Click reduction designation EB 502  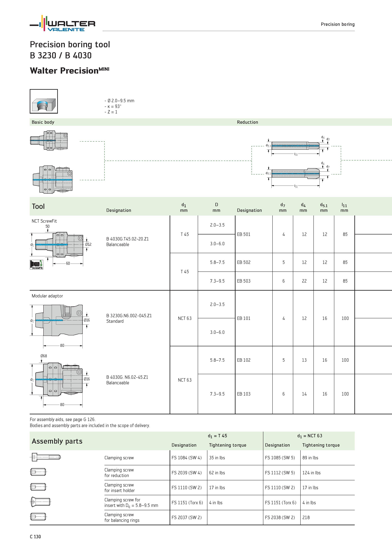pyautogui.click(x=244, y=262)
